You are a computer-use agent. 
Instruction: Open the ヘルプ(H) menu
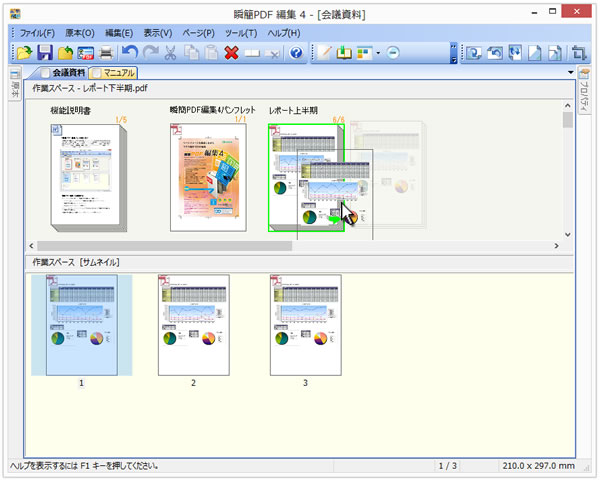coord(284,33)
